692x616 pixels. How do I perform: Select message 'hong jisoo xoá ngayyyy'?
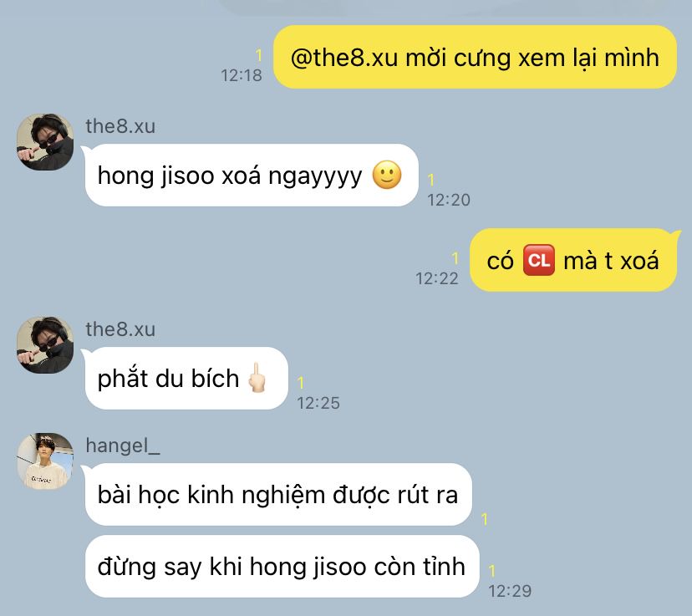[x=252, y=176]
